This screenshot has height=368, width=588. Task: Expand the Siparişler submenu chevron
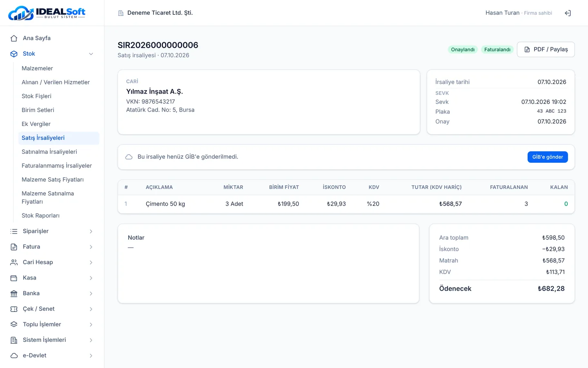tap(91, 231)
